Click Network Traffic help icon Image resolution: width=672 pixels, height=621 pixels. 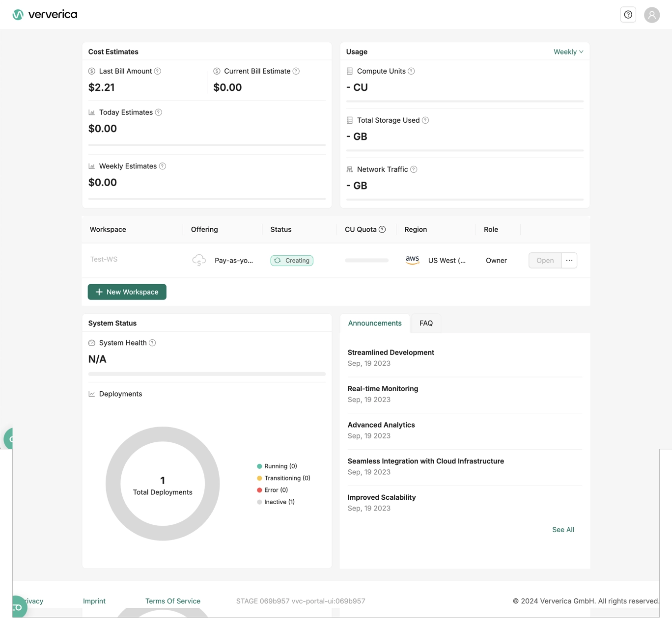coord(414,169)
